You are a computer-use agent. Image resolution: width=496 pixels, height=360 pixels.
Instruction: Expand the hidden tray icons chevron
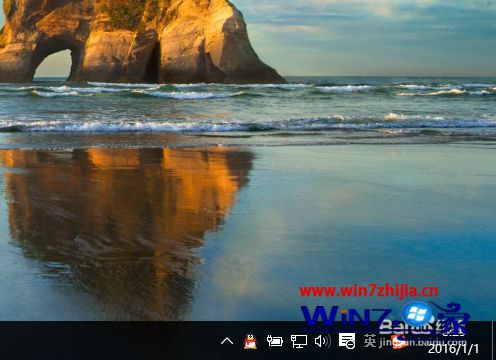227,341
